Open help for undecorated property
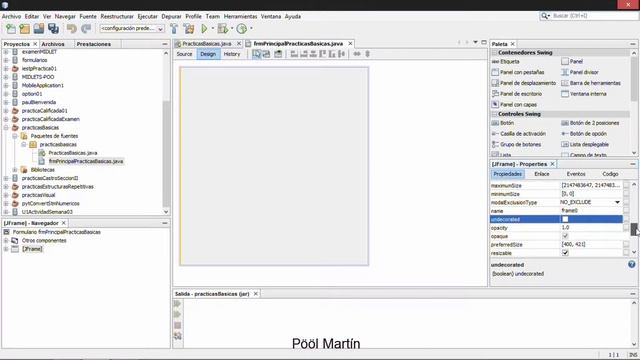 tap(631, 265)
